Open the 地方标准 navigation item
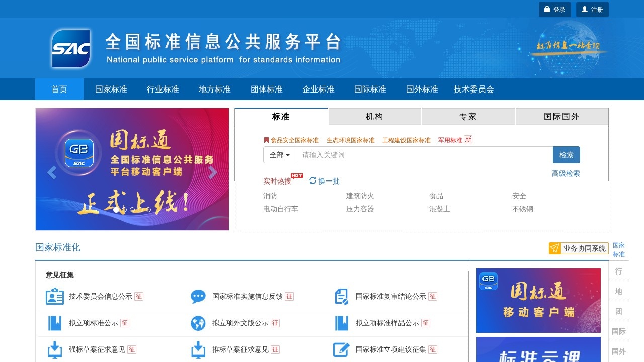Viewport: 644px width, 362px height. pos(215,89)
